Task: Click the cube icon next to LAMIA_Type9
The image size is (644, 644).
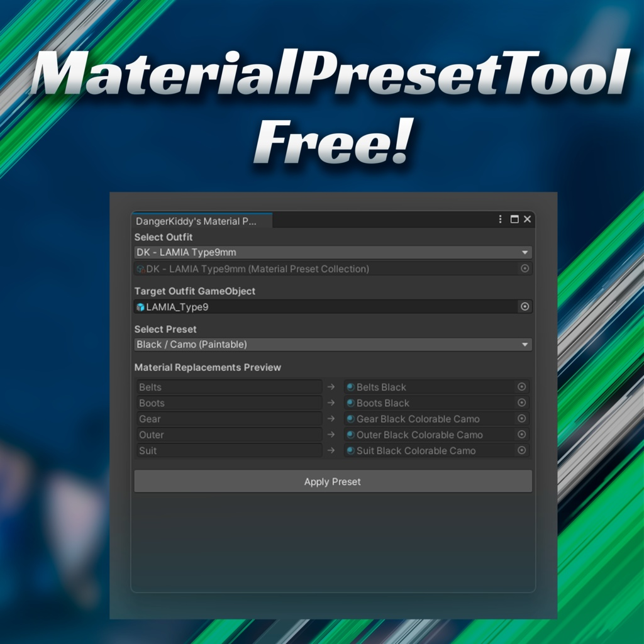Action: click(x=140, y=307)
